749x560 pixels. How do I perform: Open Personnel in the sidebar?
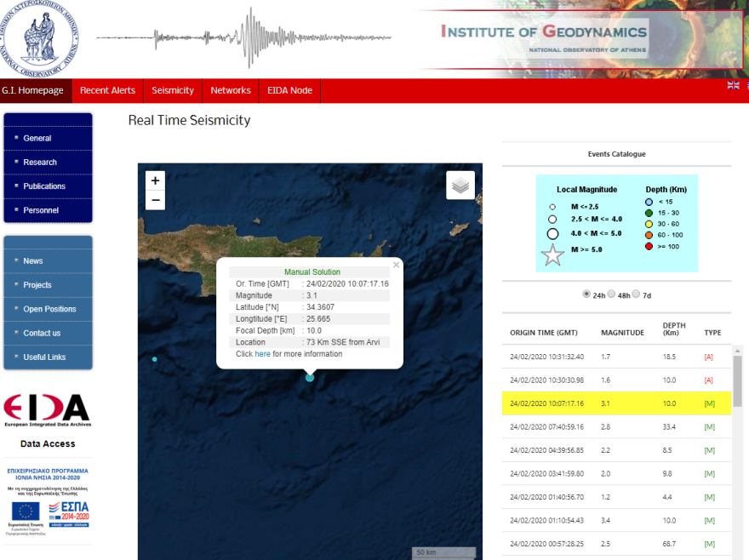(x=48, y=210)
